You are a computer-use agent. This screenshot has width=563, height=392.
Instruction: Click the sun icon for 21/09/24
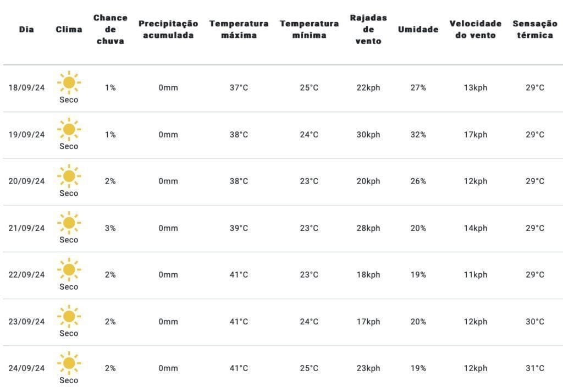coord(69,223)
